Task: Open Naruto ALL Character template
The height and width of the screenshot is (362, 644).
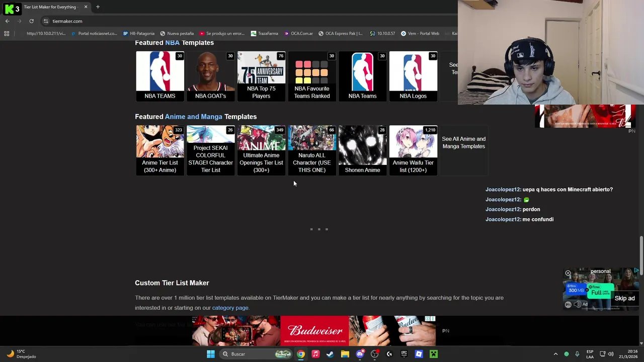Action: pos(312,150)
